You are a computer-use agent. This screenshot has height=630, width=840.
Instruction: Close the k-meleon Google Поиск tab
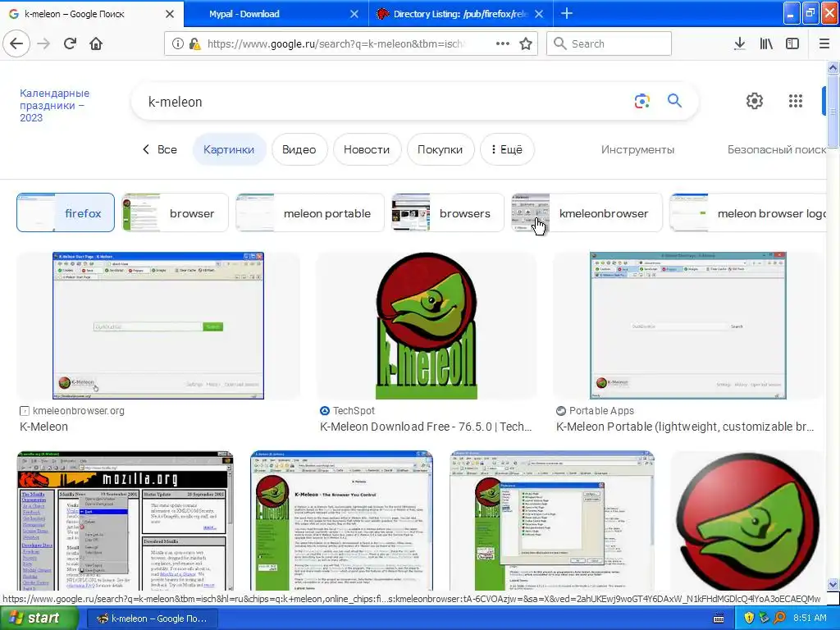(170, 14)
